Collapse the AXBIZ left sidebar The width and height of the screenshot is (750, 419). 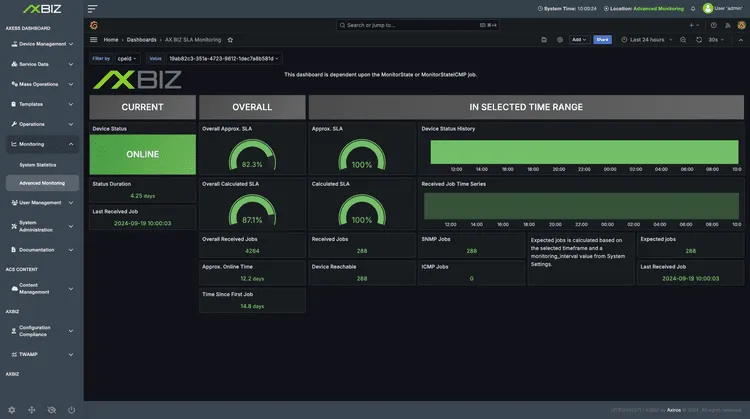pos(92,8)
